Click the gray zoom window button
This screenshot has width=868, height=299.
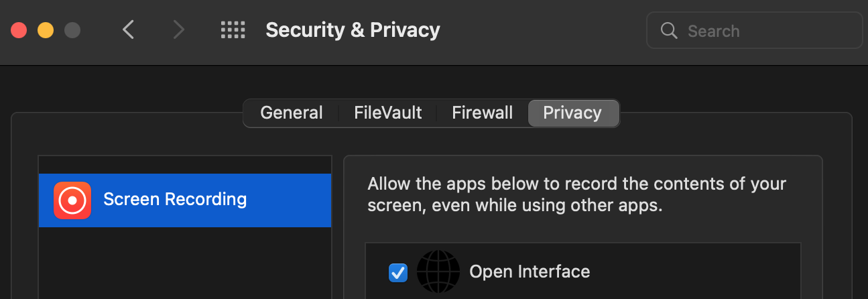(x=72, y=31)
